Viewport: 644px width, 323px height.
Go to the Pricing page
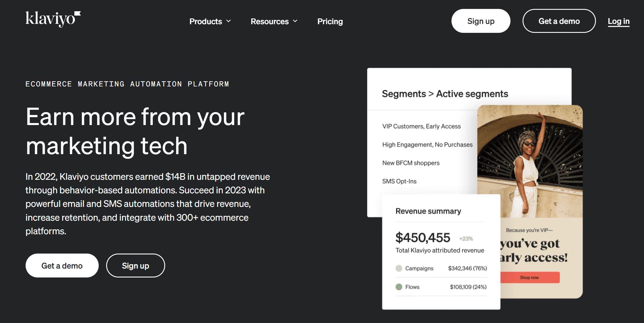[330, 21]
